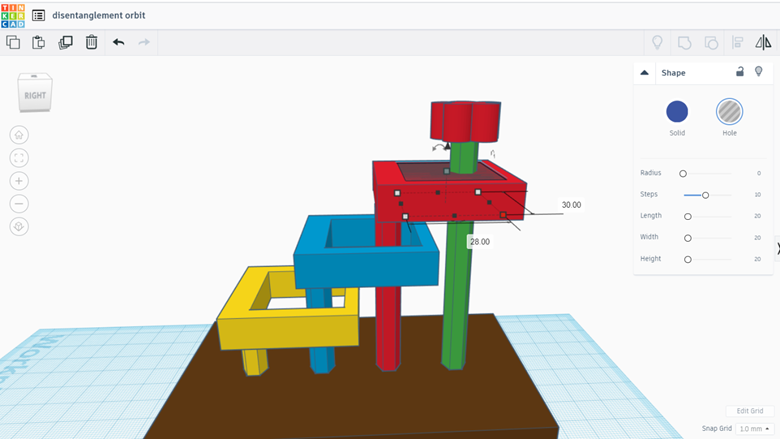Activate the Mirror tool
This screenshot has height=439, width=780.
pos(764,42)
